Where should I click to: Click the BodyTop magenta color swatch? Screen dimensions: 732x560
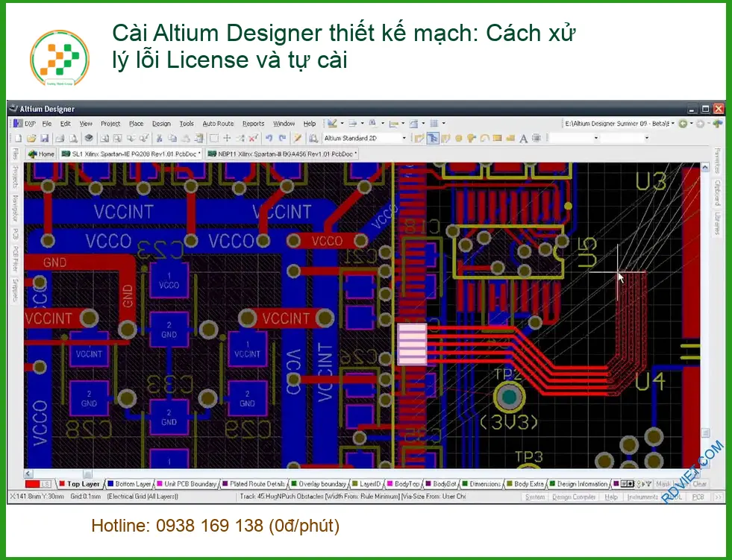(390, 484)
